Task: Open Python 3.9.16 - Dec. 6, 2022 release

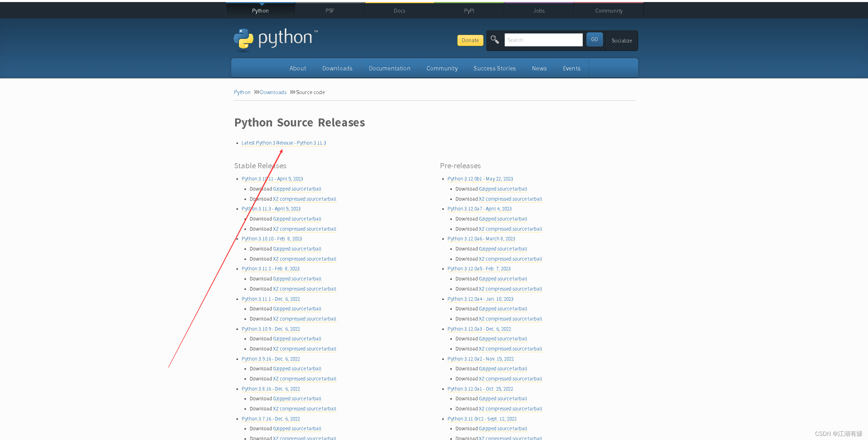Action: [x=271, y=359]
